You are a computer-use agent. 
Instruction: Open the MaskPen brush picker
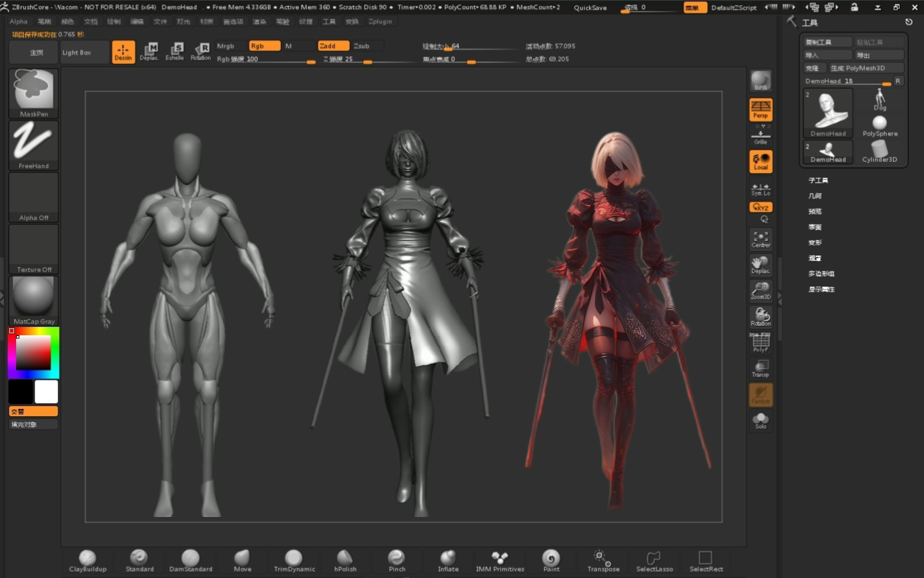33,94
